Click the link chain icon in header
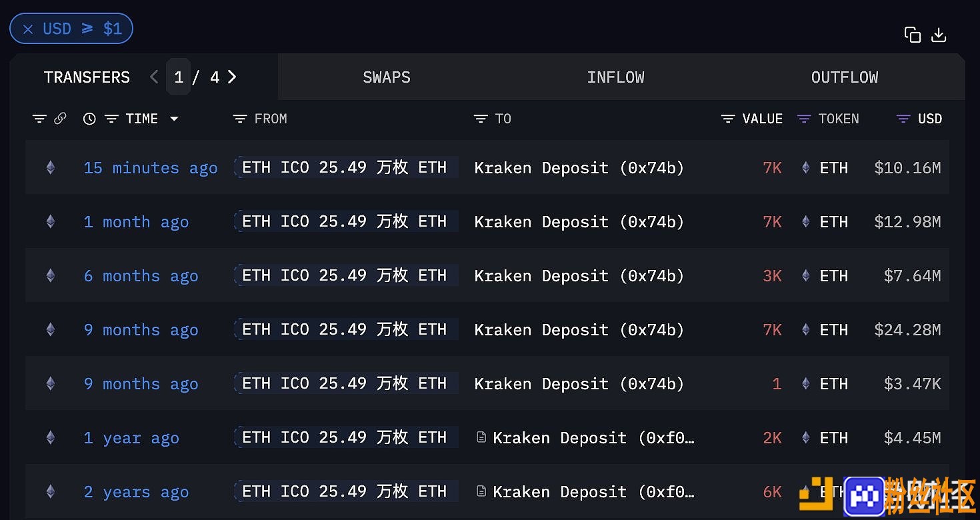 click(60, 119)
